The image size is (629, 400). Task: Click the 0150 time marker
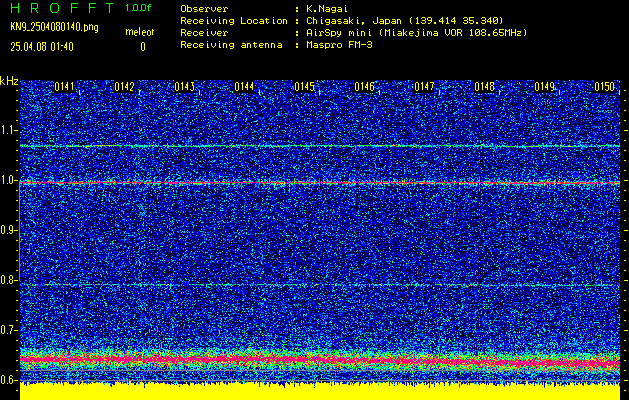click(605, 87)
